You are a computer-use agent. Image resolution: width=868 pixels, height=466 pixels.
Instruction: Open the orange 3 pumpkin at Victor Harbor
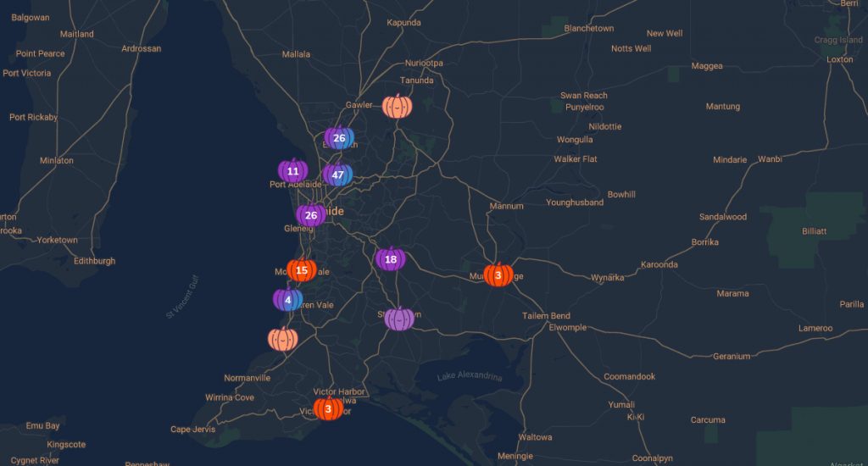(x=328, y=408)
